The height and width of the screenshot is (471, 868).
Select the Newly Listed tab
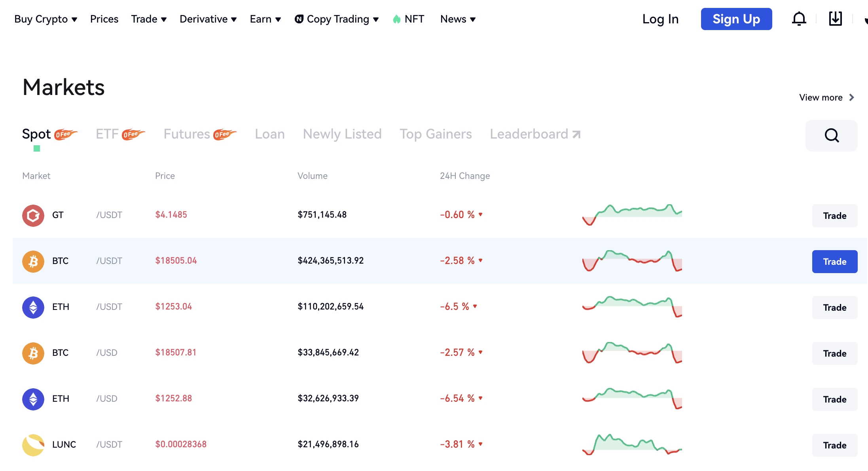pos(342,133)
